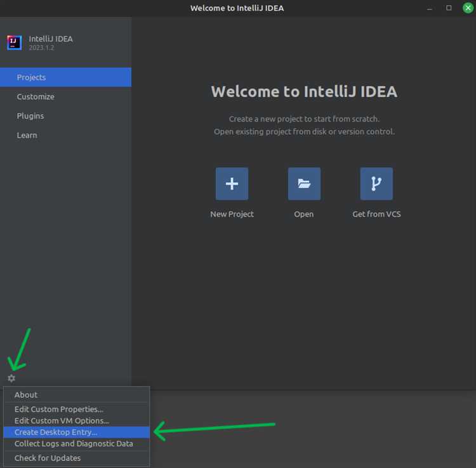476x468 pixels.
Task: Minimize the Welcome window
Action: click(x=431, y=8)
